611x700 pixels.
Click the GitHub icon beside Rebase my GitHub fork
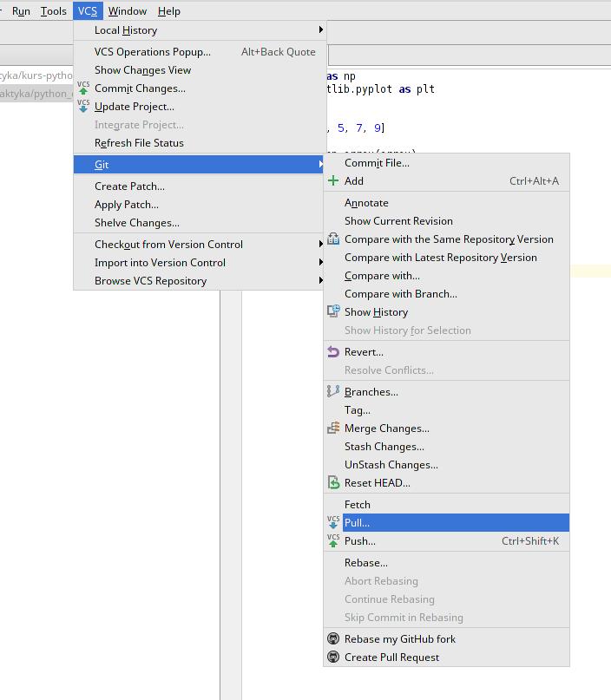point(333,638)
